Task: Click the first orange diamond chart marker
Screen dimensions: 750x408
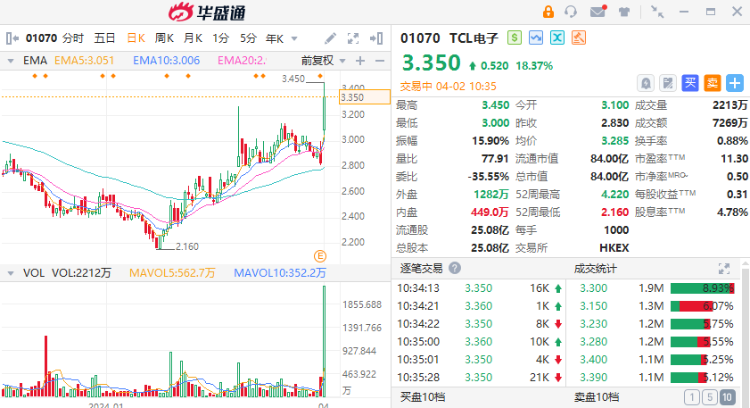Action: [35, 76]
